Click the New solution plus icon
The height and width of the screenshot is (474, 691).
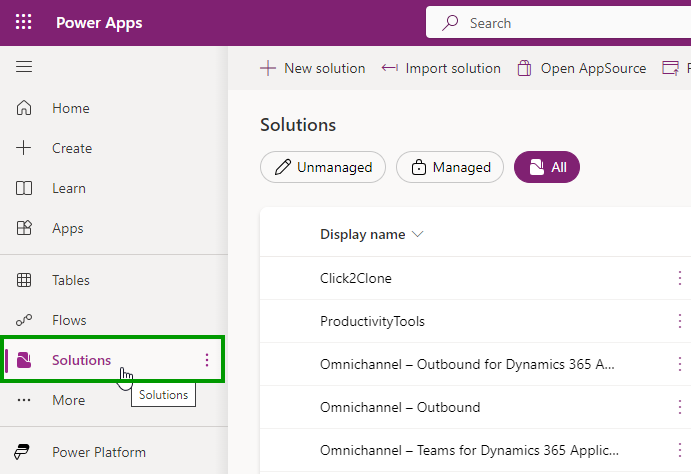pos(267,68)
